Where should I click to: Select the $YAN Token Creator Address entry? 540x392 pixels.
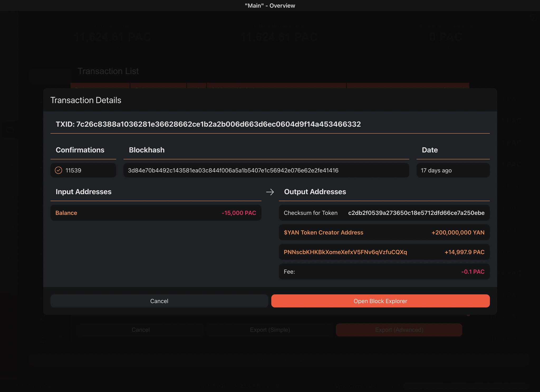pos(384,232)
